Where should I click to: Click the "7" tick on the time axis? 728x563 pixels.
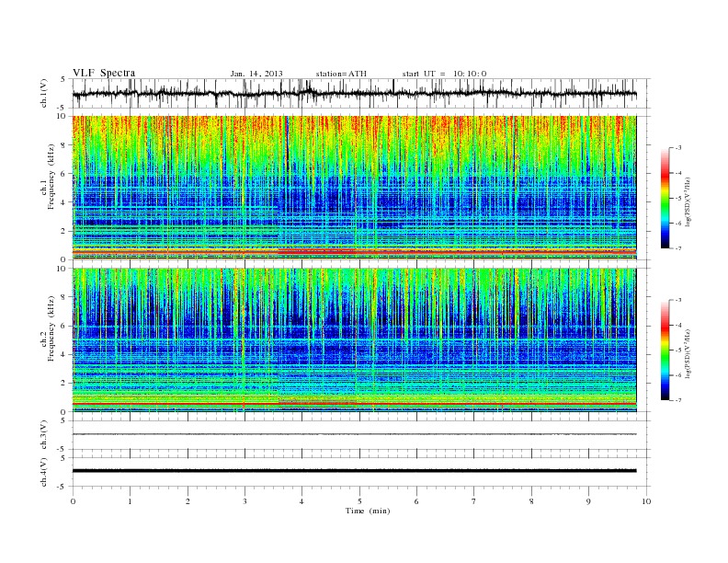tap(474, 501)
